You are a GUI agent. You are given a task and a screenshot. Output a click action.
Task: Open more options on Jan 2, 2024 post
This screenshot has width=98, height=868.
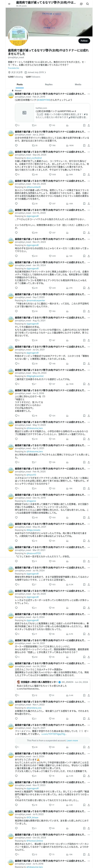tap(89, 132)
